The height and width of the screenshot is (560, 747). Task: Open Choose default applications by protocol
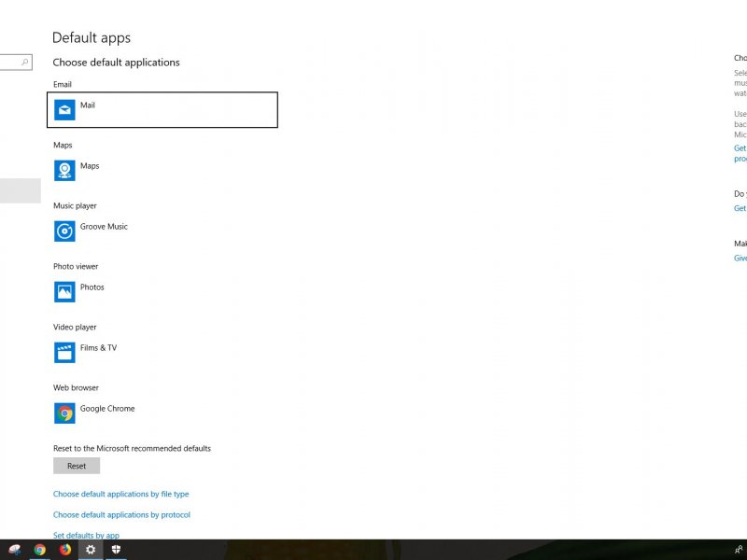(121, 515)
